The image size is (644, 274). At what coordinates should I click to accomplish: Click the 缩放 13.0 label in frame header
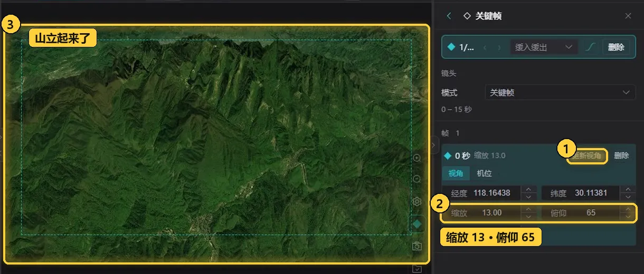490,155
